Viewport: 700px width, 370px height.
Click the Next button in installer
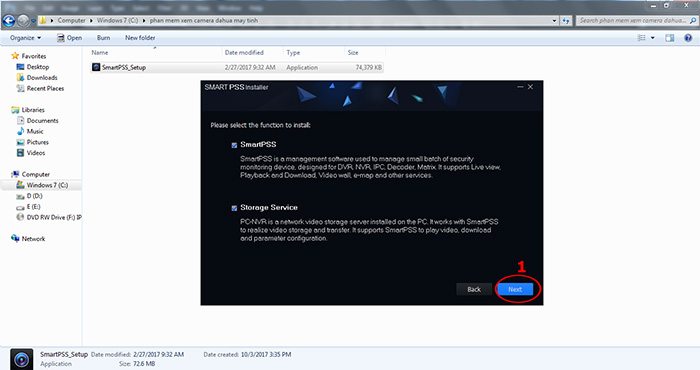[515, 289]
